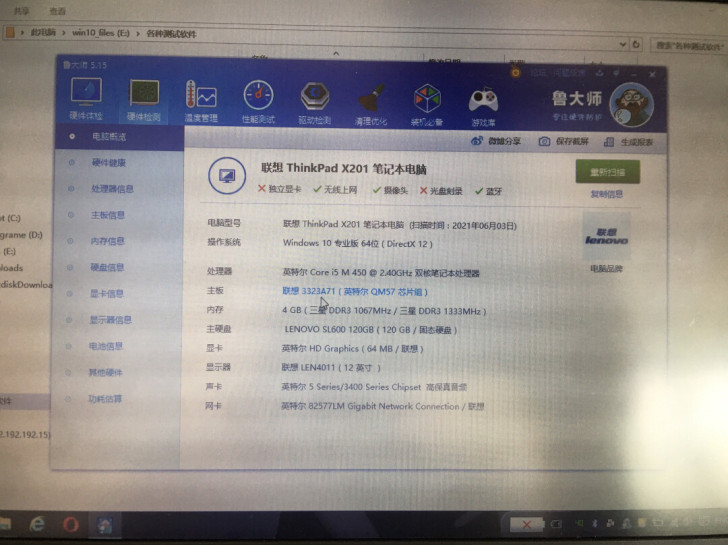Screen dimensions: 728x545
Task: Open the 装机必备 essential software cube icon
Action: (x=427, y=105)
